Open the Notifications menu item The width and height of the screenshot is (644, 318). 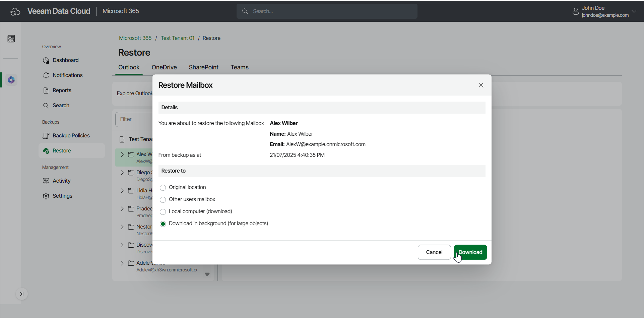(x=71, y=75)
